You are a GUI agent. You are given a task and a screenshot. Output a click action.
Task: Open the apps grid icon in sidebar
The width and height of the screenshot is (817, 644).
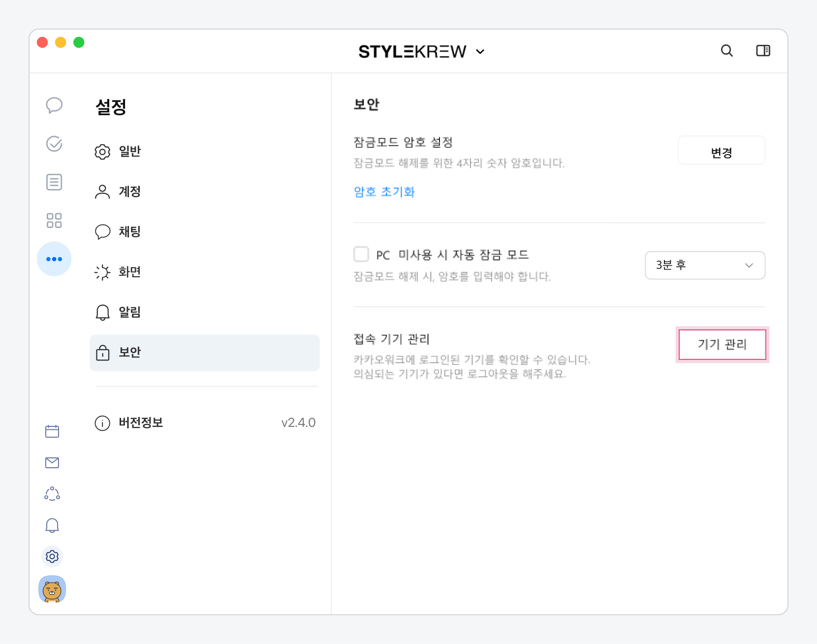[54, 221]
